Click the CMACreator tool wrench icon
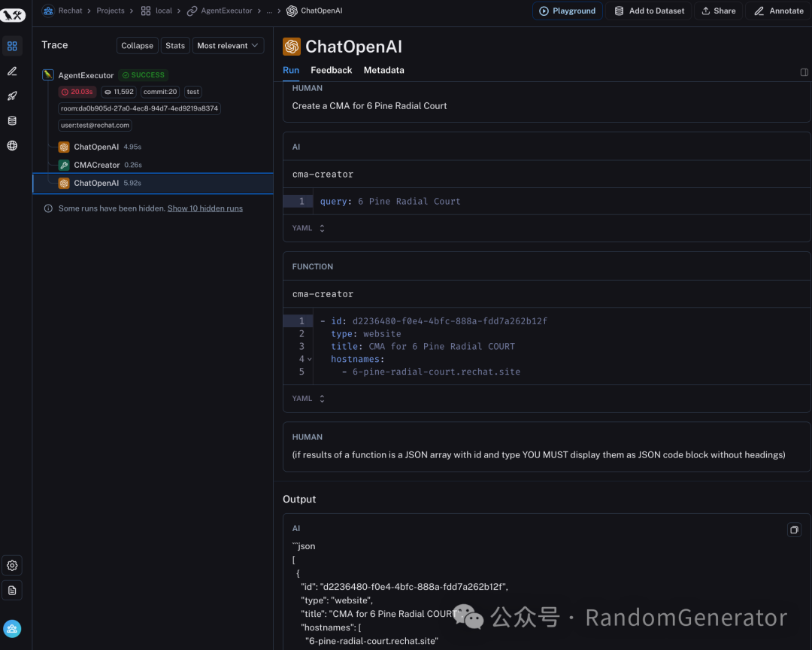The height and width of the screenshot is (650, 812). coord(64,165)
